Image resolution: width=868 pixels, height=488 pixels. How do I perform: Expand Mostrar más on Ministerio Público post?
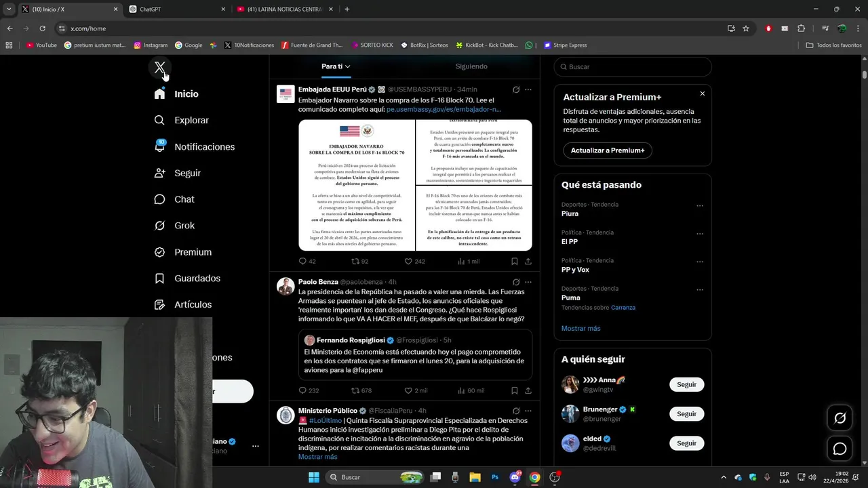click(x=317, y=457)
